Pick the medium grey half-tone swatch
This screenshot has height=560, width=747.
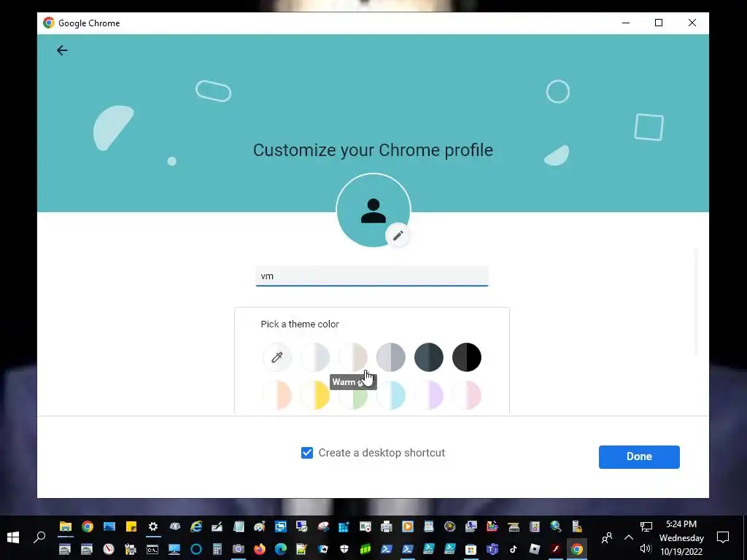391,357
